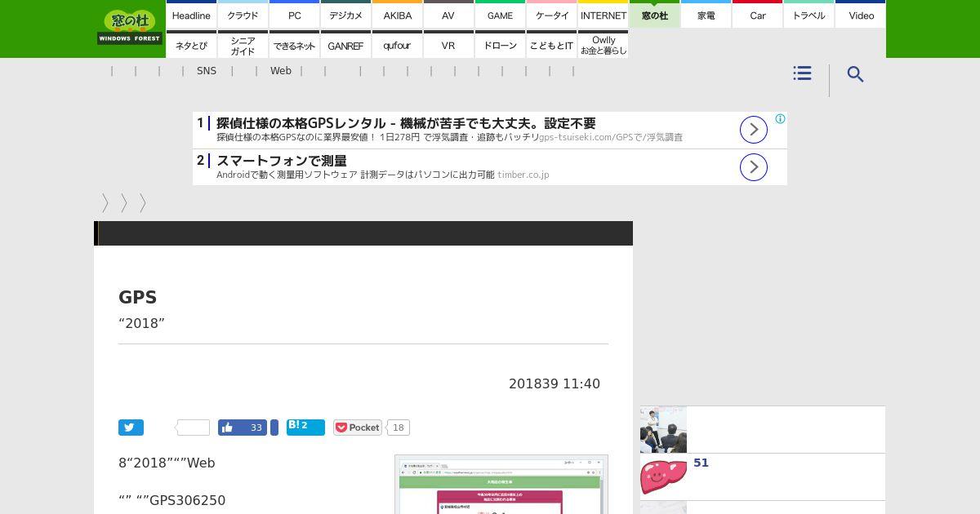The height and width of the screenshot is (514, 980).
Task: Click the sidebar item link labeled 51
Action: click(701, 463)
